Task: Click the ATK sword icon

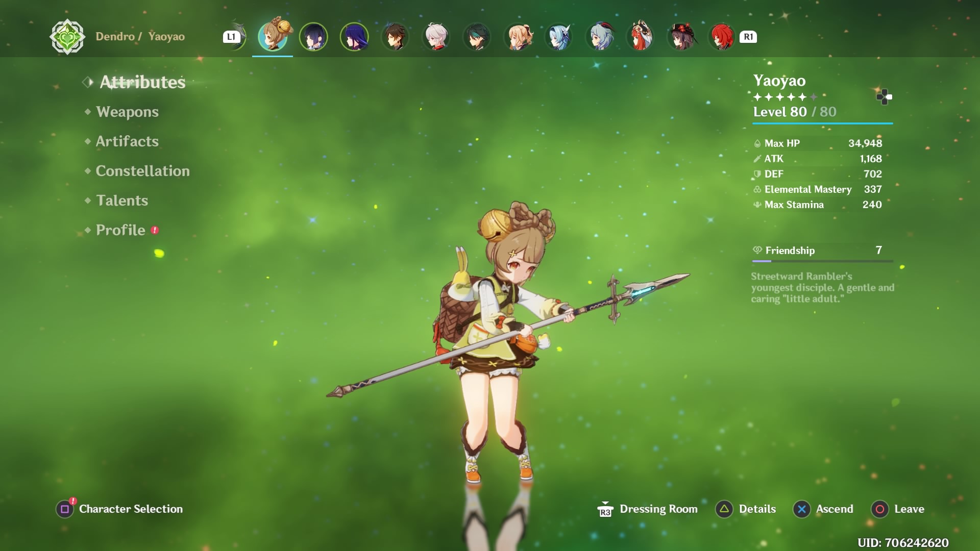Action: pyautogui.click(x=757, y=159)
